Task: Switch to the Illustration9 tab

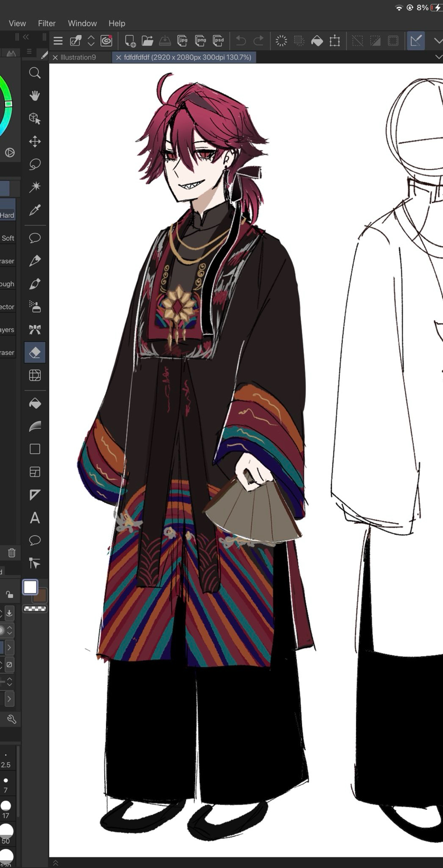Action: point(78,57)
